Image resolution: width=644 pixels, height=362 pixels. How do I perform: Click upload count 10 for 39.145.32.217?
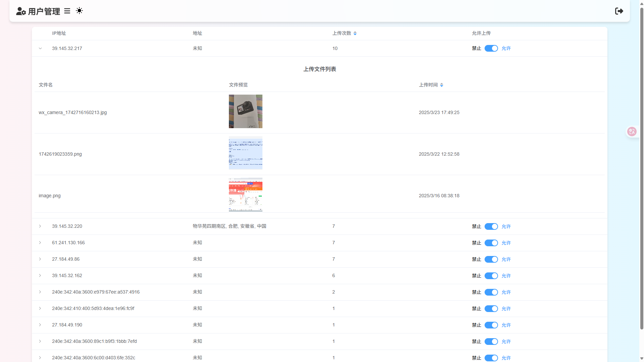(x=335, y=48)
